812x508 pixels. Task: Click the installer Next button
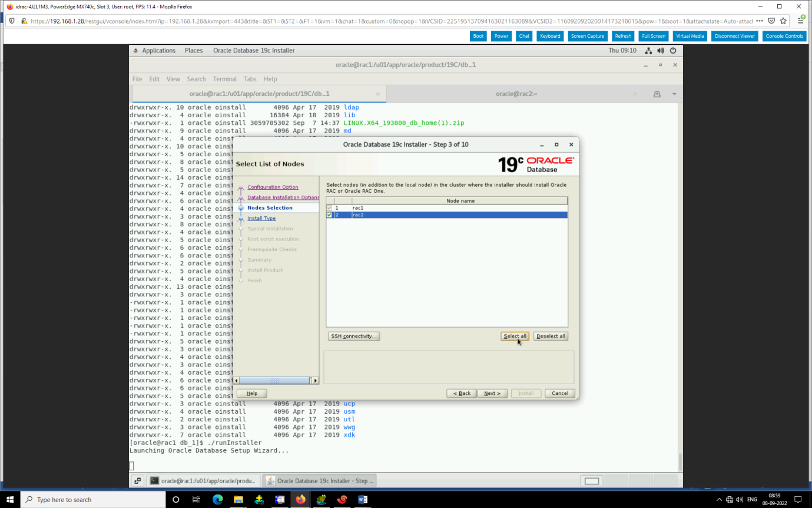coord(492,393)
